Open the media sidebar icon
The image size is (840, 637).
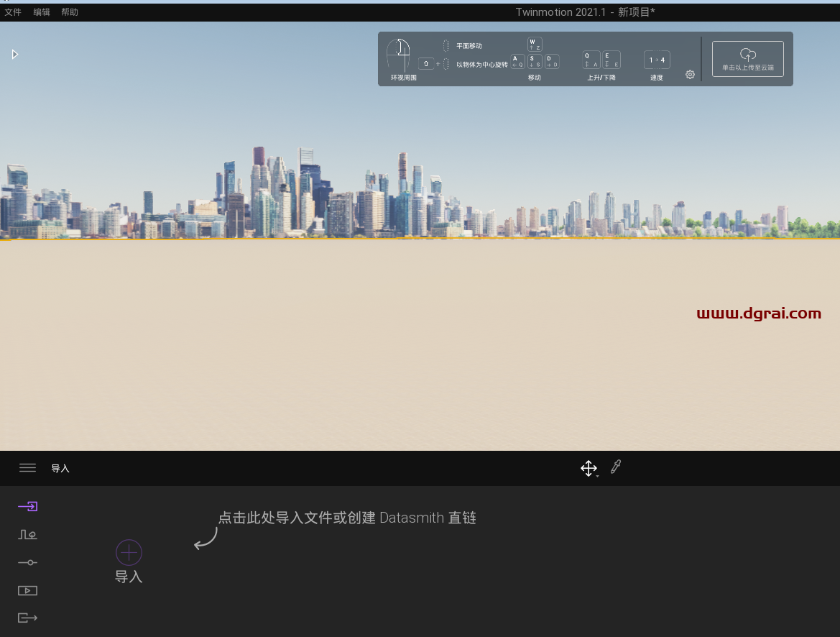click(x=28, y=590)
